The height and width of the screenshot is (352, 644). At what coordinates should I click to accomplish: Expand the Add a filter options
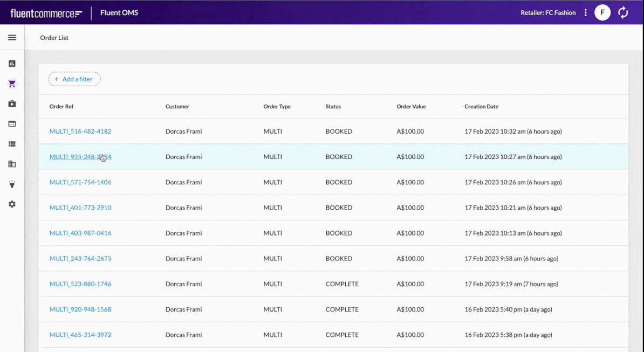click(74, 79)
